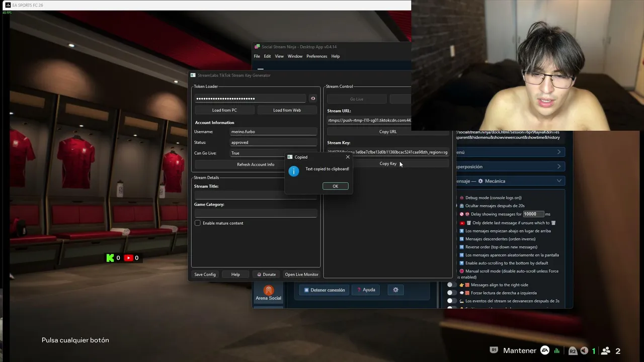Click the bug icon beside Debug mode

(x=462, y=198)
